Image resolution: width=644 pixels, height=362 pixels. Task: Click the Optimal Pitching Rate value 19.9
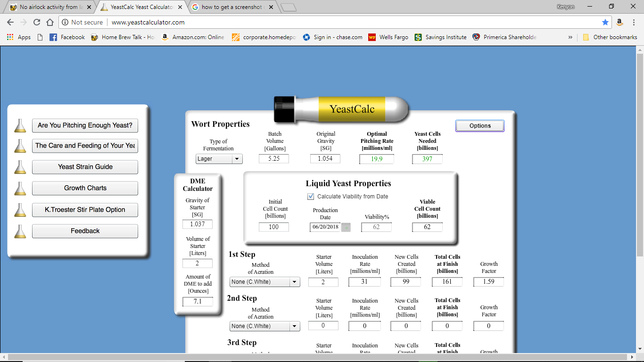pyautogui.click(x=377, y=159)
